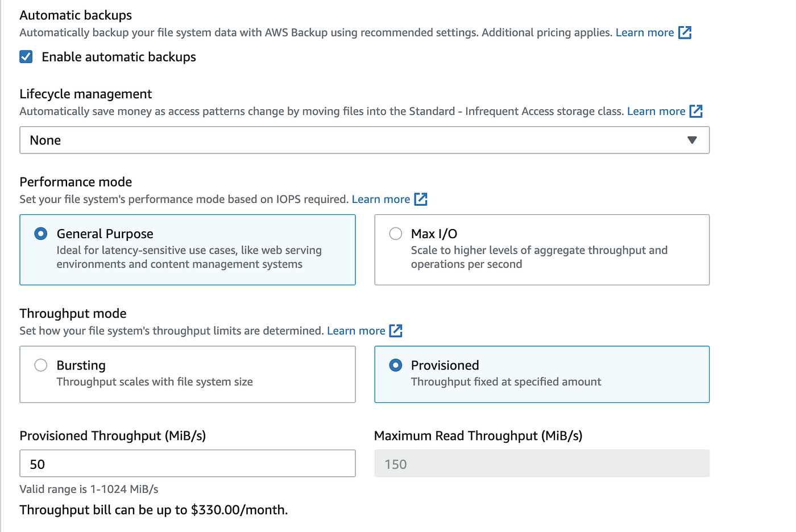The image size is (796, 532).
Task: Open Learn more link for Throughput mode
Action: [x=356, y=331]
